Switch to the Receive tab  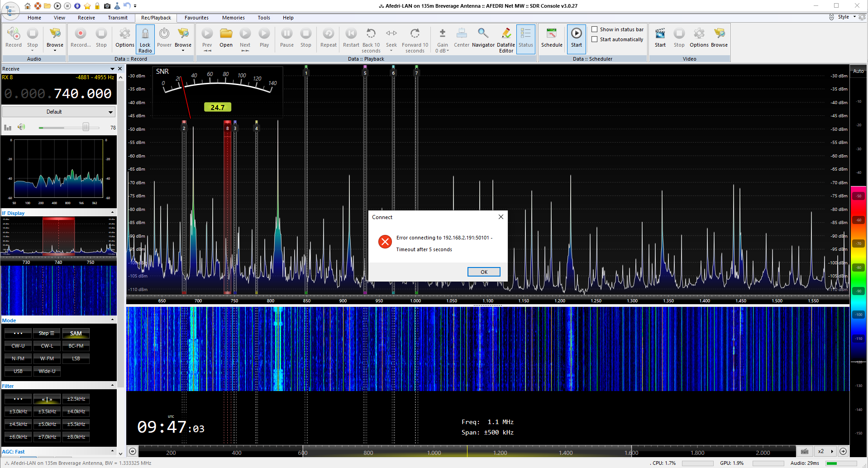click(x=86, y=18)
